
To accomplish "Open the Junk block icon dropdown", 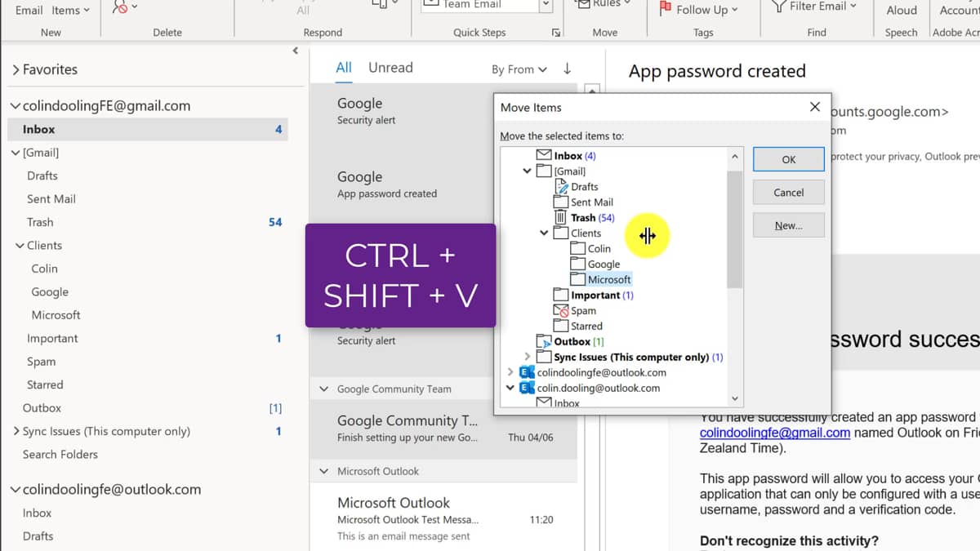I will pyautogui.click(x=134, y=7).
